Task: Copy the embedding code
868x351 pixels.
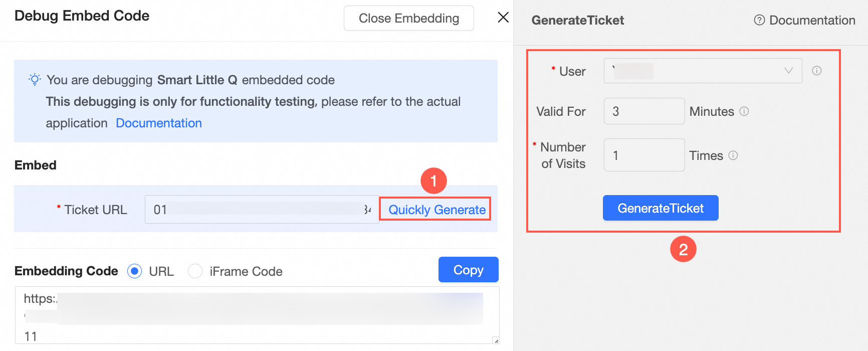Action: point(468,270)
